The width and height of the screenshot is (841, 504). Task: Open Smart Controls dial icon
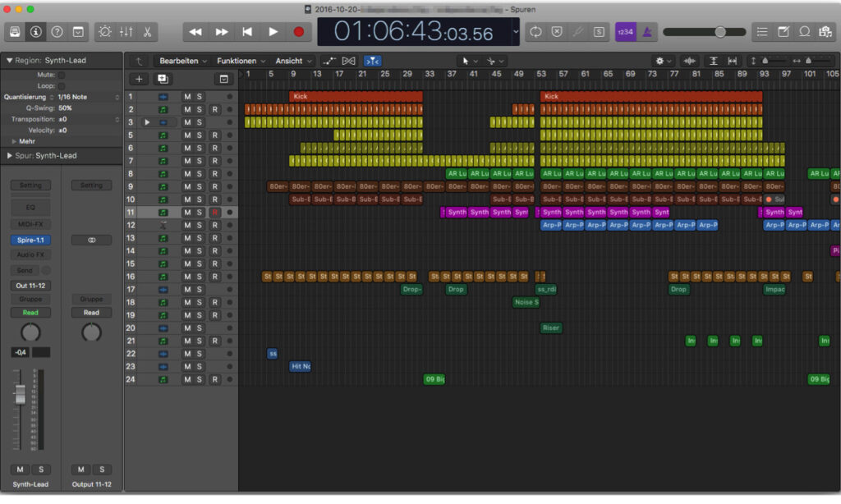tap(105, 32)
